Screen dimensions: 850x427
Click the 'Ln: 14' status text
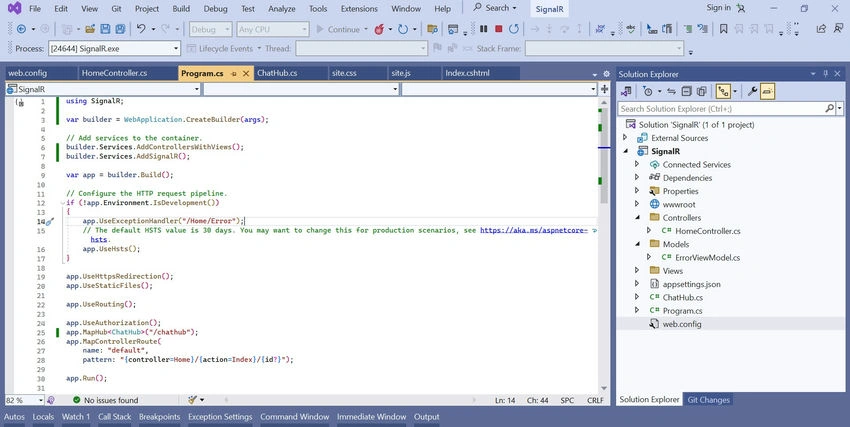pyautogui.click(x=505, y=400)
